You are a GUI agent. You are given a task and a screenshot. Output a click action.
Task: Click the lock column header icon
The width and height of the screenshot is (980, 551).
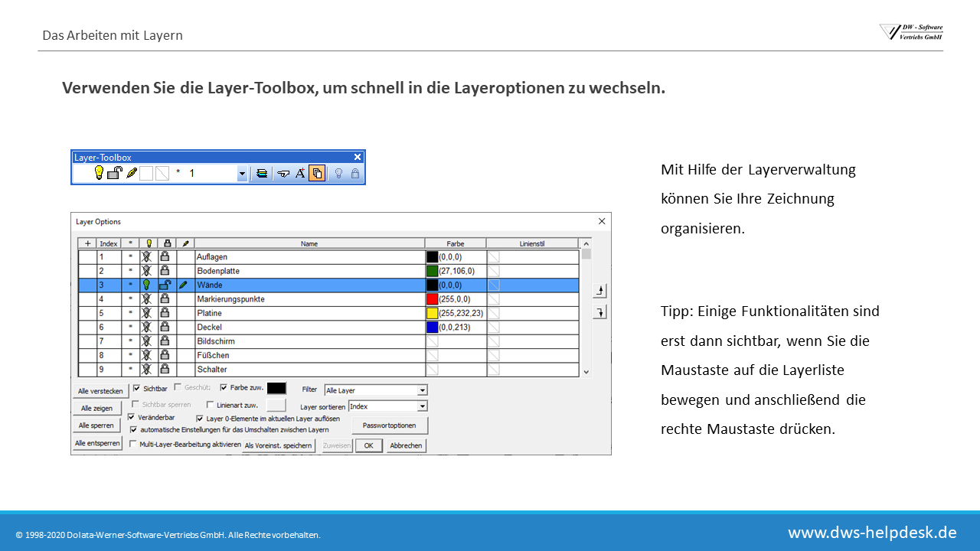pos(167,243)
